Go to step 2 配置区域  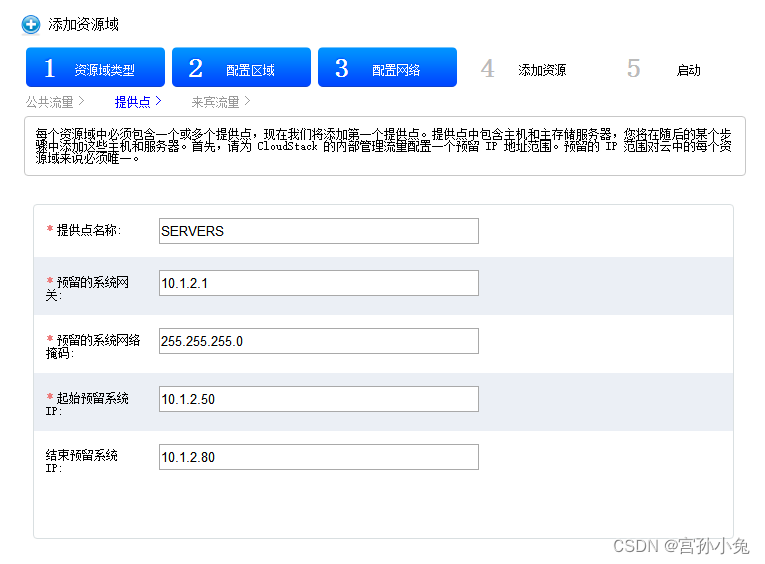pos(242,67)
